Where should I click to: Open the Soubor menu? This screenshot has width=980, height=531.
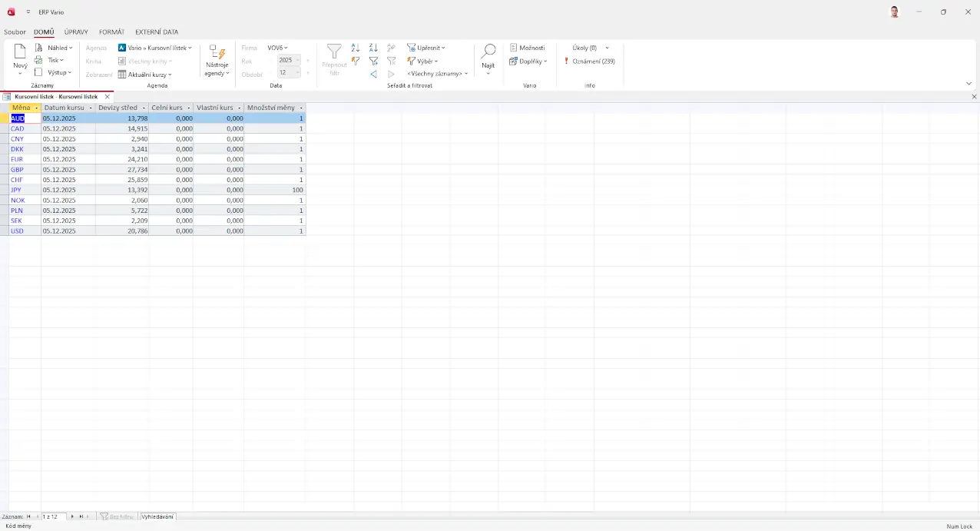pyautogui.click(x=15, y=32)
